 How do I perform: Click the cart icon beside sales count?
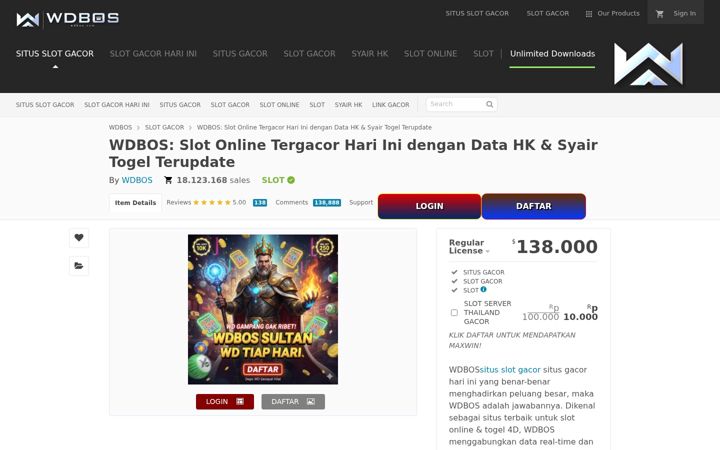click(x=168, y=180)
